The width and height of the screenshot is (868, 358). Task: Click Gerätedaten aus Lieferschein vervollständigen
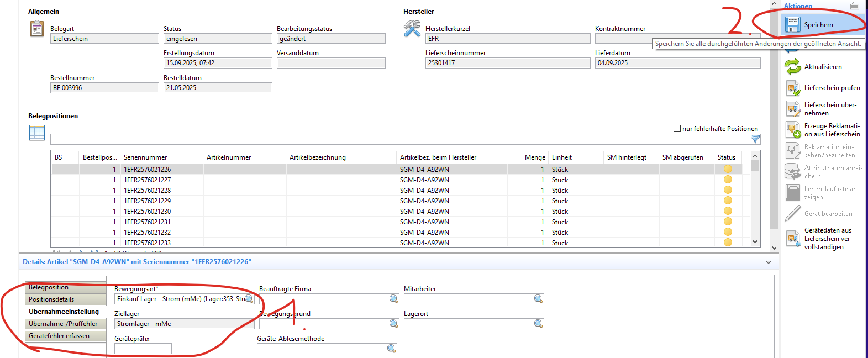828,239
